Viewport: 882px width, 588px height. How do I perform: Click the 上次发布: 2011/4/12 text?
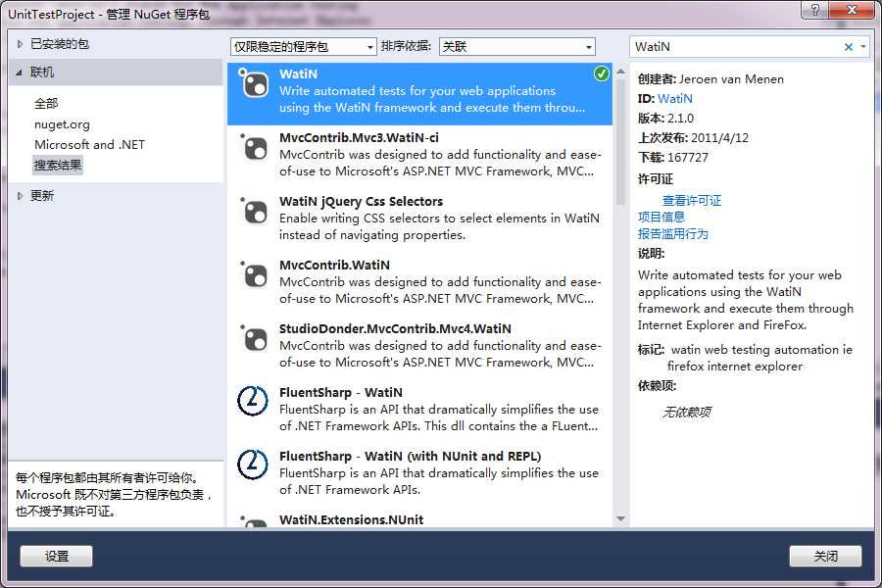coord(693,138)
